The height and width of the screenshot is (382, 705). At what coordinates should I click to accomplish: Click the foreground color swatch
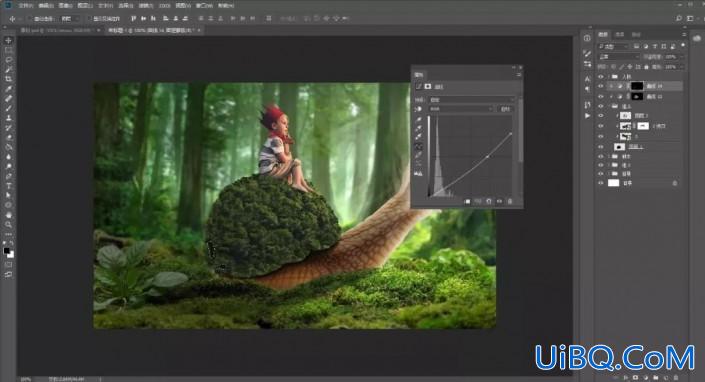[x=6, y=251]
